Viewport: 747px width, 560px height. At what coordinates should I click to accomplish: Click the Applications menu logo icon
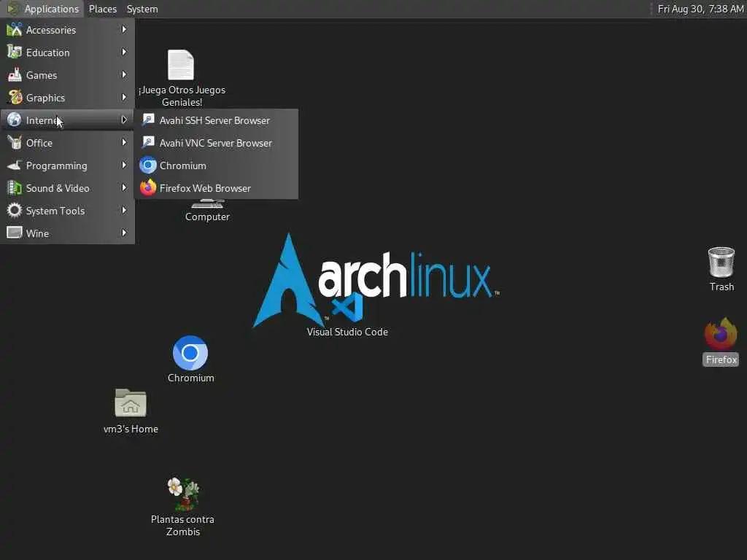pyautogui.click(x=13, y=9)
